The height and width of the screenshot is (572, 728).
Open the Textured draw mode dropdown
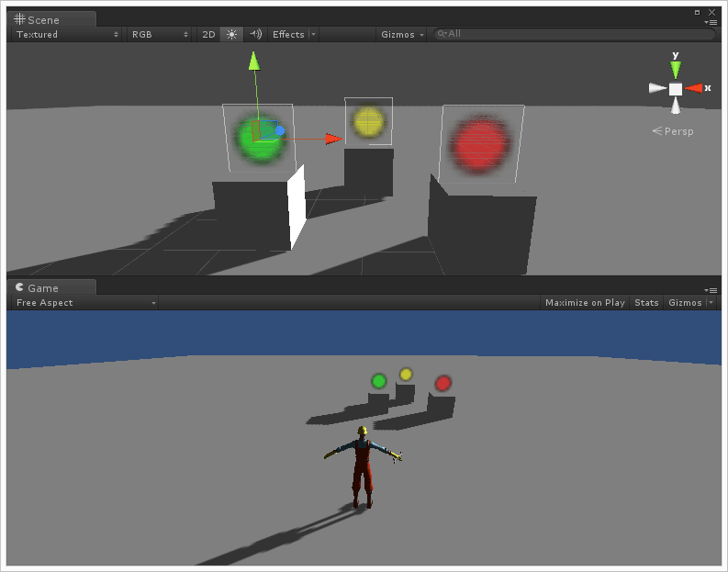(67, 34)
